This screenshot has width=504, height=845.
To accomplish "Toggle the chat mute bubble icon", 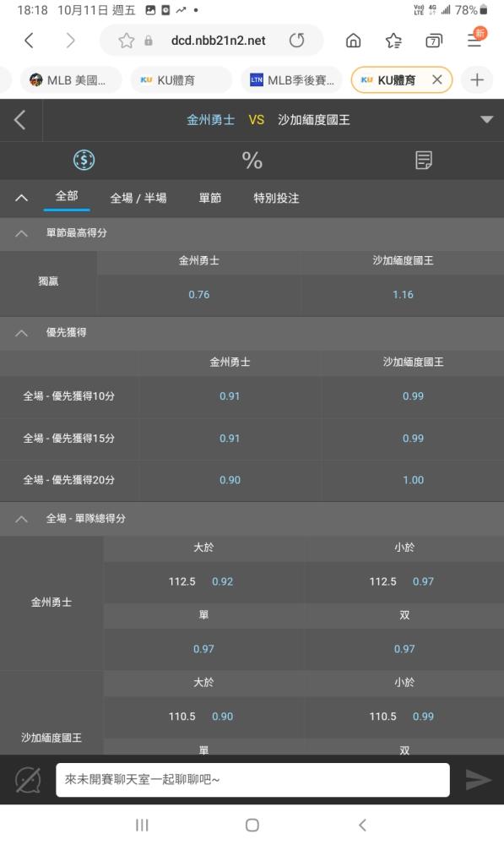I will coord(28,780).
